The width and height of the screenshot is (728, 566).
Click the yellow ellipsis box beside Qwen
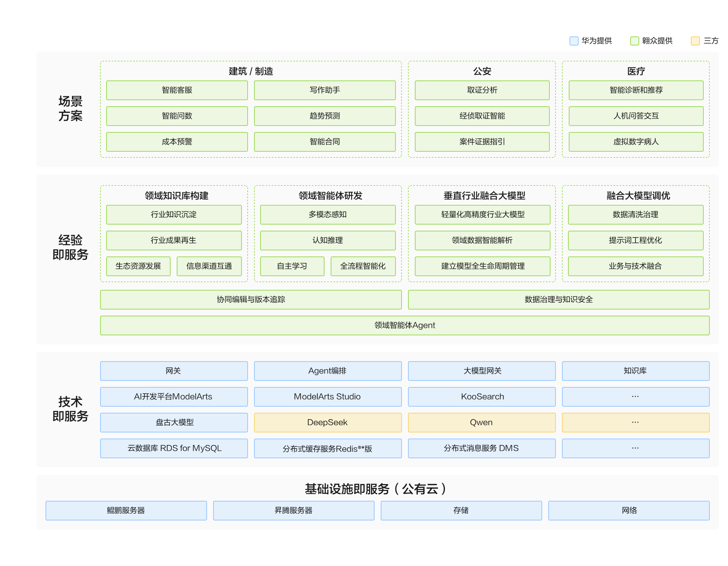pos(635,423)
